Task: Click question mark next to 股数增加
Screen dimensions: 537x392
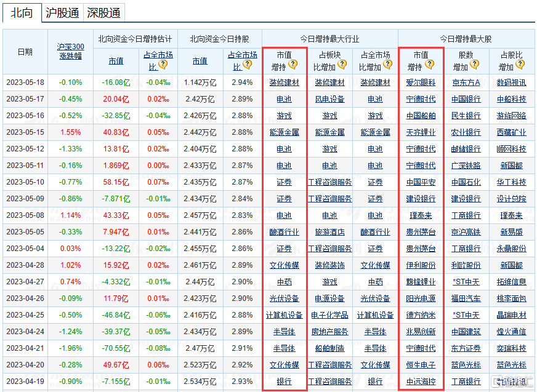Action: tap(475, 65)
